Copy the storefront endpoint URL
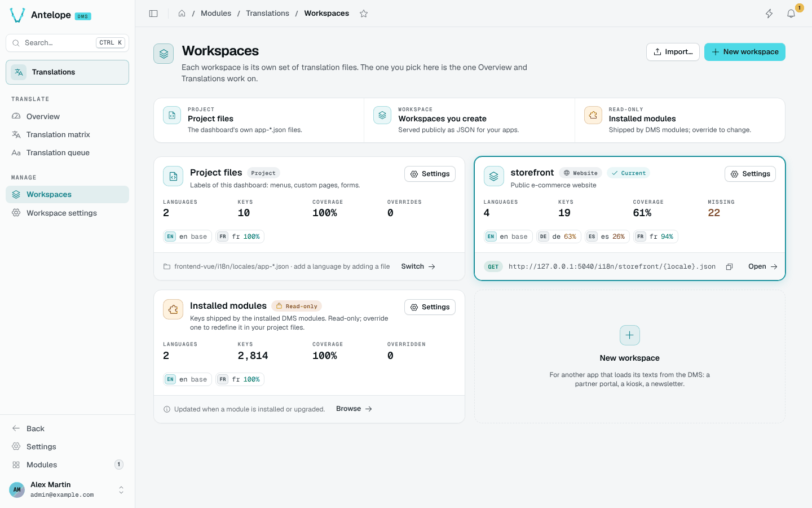 pos(729,266)
